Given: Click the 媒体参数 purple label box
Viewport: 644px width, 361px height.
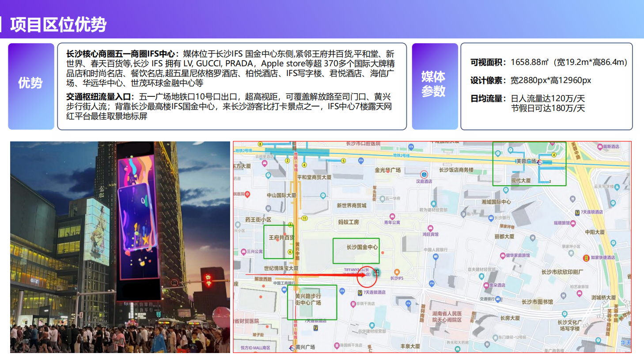Looking at the screenshot, I should [x=435, y=86].
